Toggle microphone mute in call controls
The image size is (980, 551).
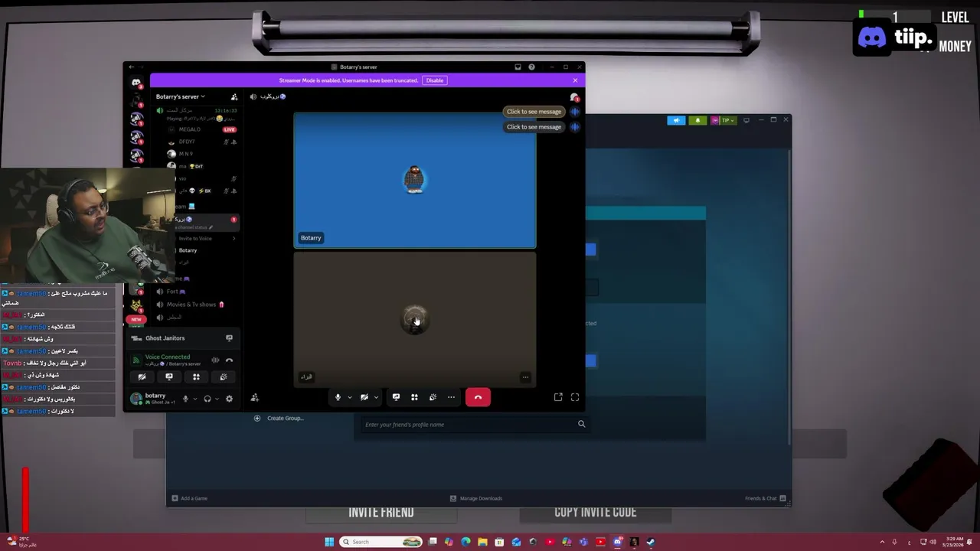coord(338,397)
